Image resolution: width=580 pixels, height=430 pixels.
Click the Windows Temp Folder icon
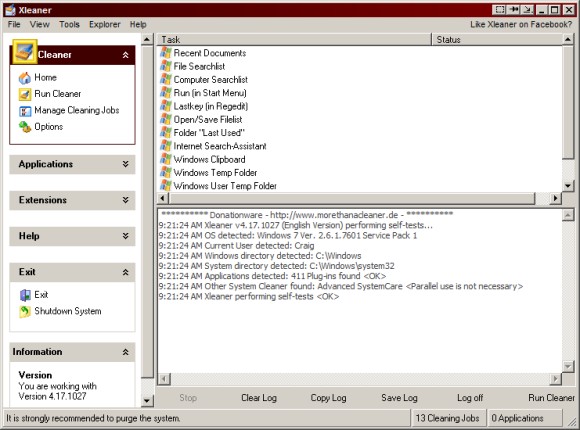[x=165, y=172]
